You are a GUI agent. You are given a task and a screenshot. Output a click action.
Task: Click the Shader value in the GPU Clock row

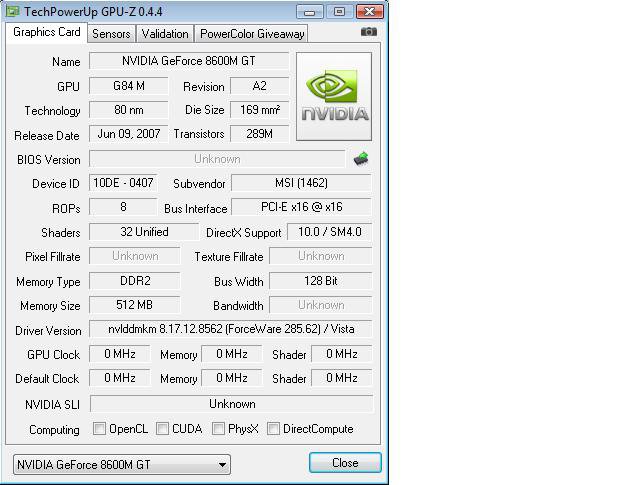(x=342, y=354)
